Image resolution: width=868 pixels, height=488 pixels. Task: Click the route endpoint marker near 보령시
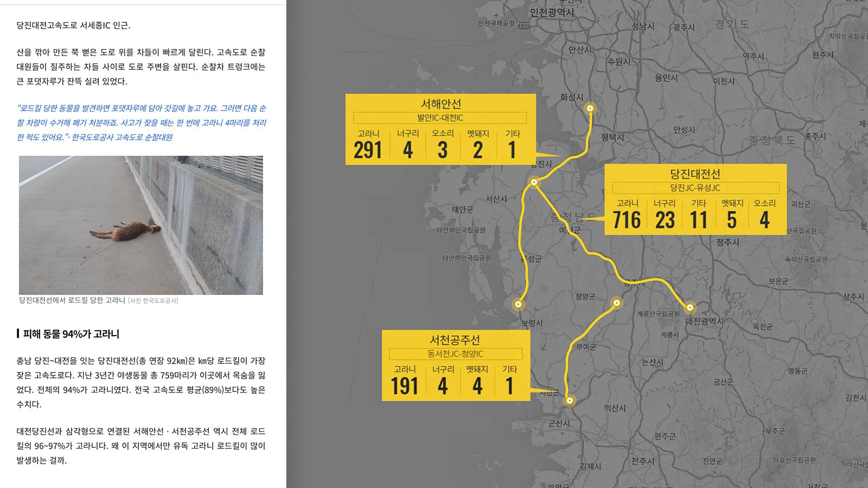[x=519, y=305]
